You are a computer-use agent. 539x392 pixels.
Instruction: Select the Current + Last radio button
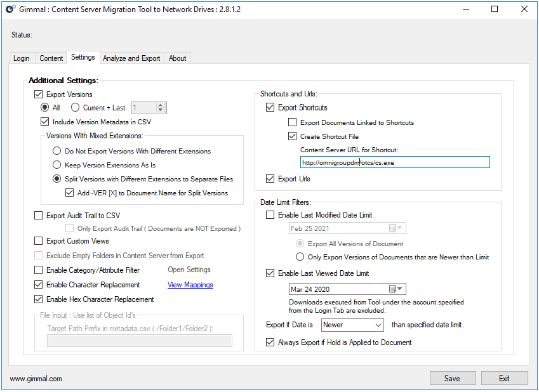76,108
